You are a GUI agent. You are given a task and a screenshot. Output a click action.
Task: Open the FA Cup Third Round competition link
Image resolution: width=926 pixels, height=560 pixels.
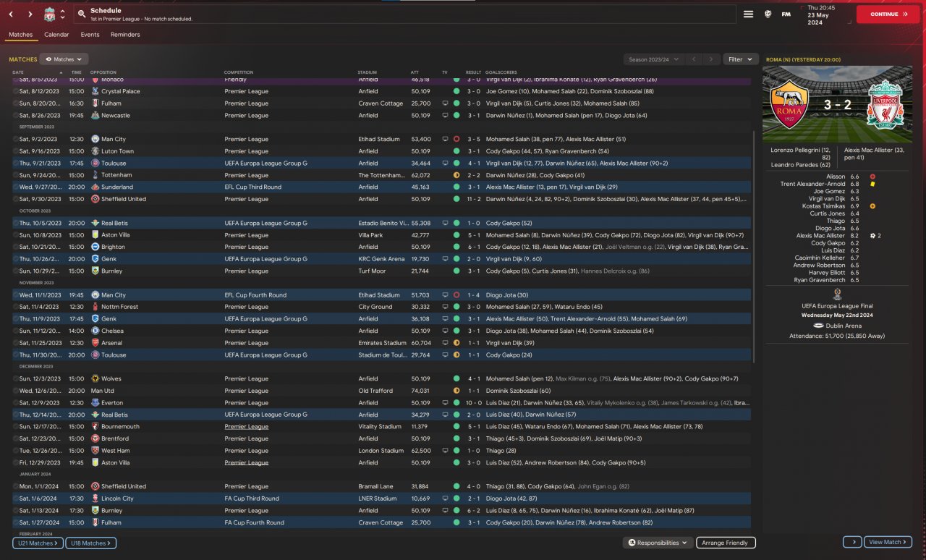click(x=252, y=499)
